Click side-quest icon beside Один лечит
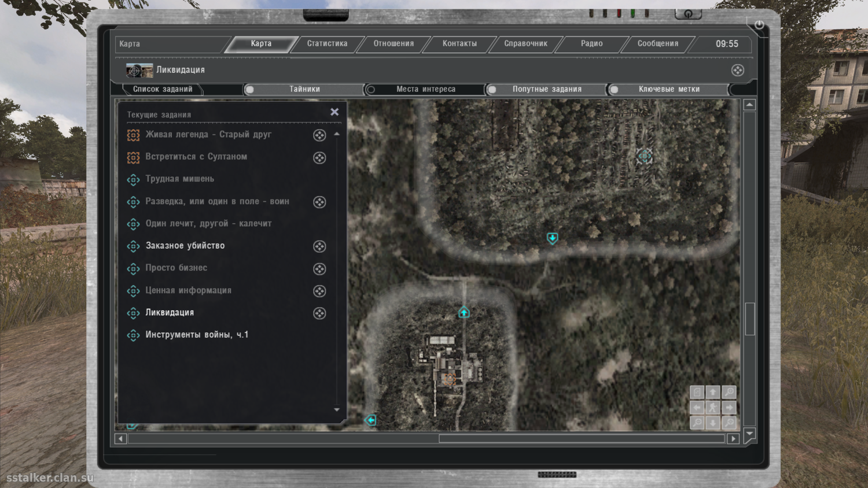Screen dimensions: 868x488 133,224
